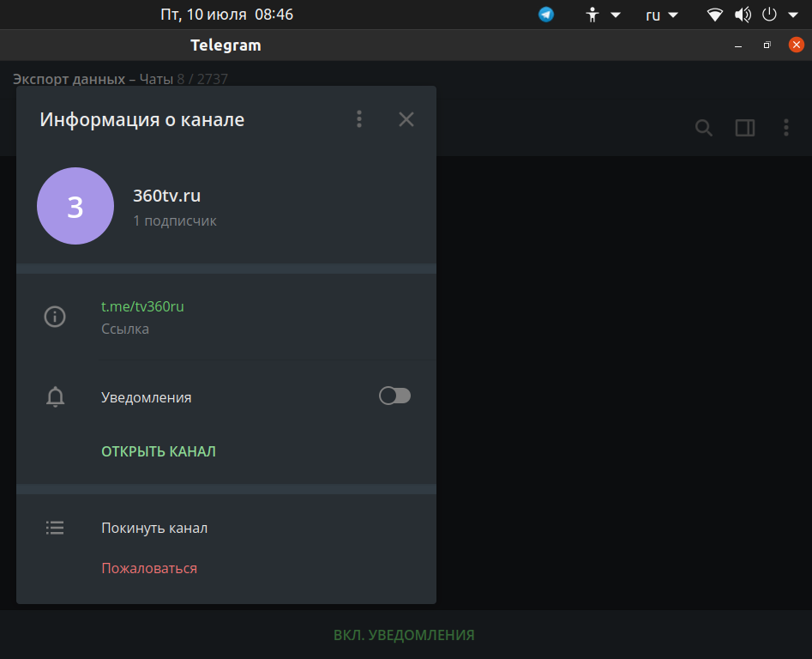Maximize the Telegram window
This screenshot has height=659, width=812.
click(767, 45)
